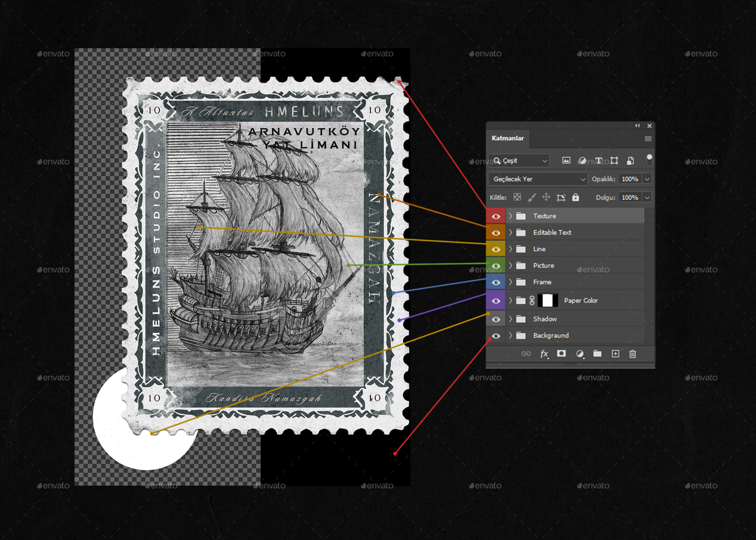756x540 pixels.
Task: Filter layers by adjustment layers icon
Action: 582,161
